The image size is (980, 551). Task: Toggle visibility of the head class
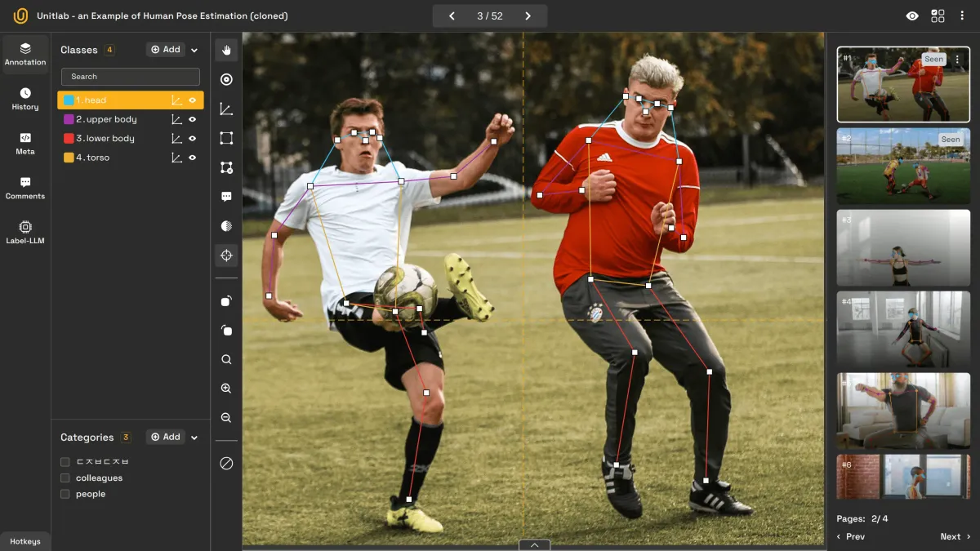pos(193,100)
